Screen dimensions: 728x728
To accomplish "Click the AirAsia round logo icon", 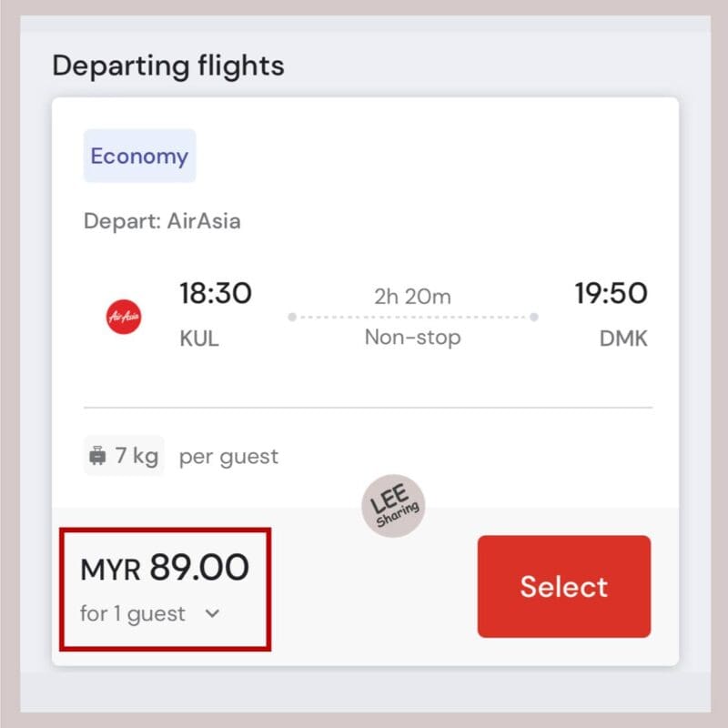I will 124,317.
